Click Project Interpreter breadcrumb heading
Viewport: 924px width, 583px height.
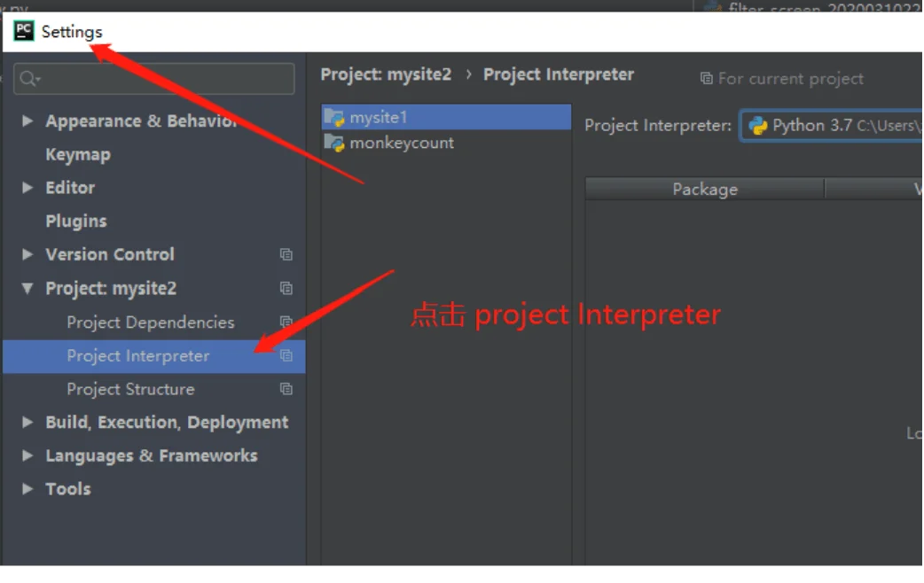(559, 74)
